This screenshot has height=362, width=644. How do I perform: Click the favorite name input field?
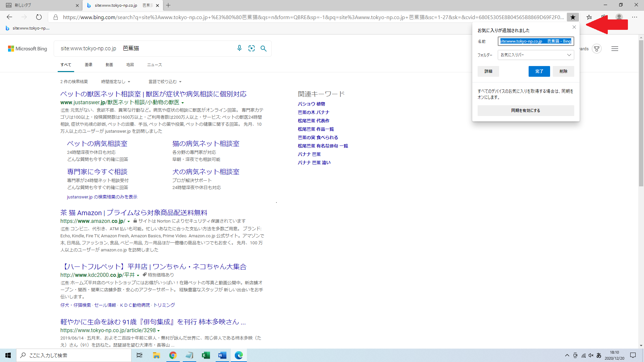tap(536, 41)
